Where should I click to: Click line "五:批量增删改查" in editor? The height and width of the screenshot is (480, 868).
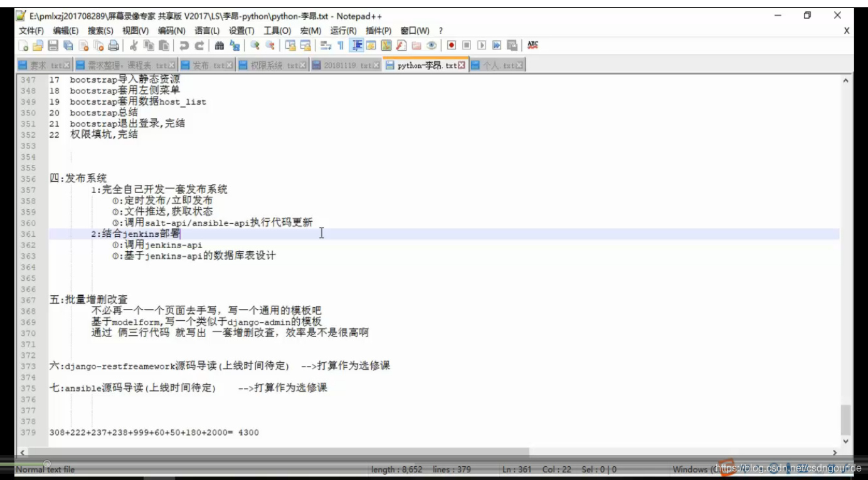click(x=88, y=300)
